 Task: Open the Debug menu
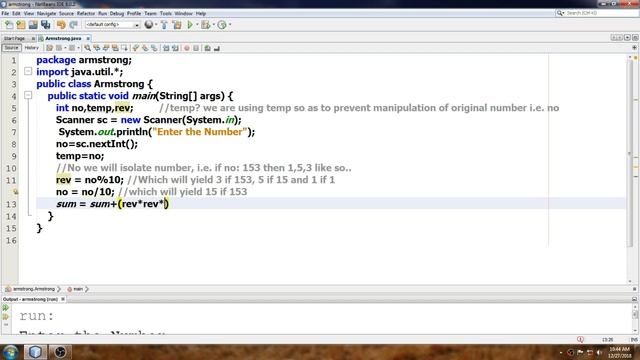coord(117,13)
